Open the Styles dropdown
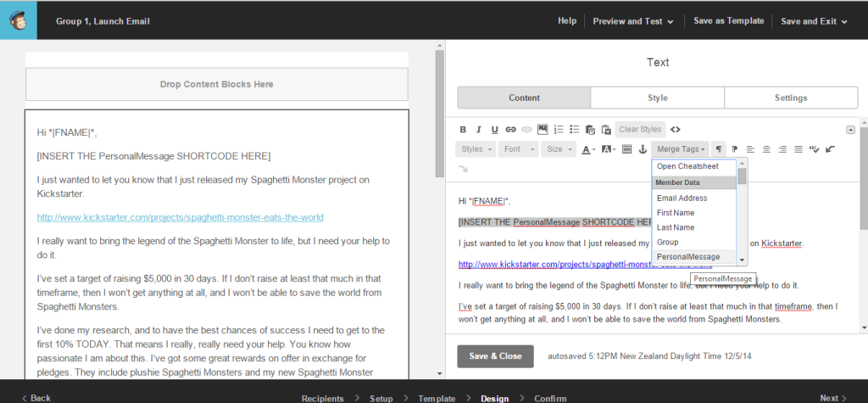Viewport: 868px width, 403px height. 476,149
